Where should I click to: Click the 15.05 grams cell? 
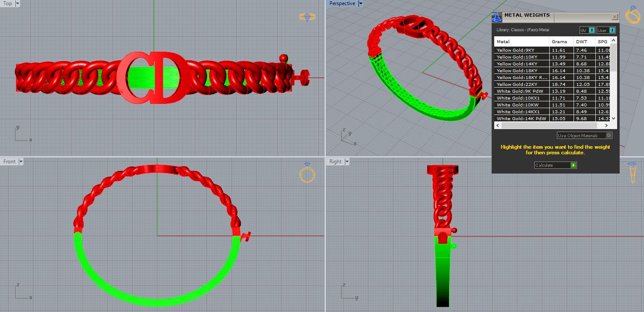click(x=561, y=118)
